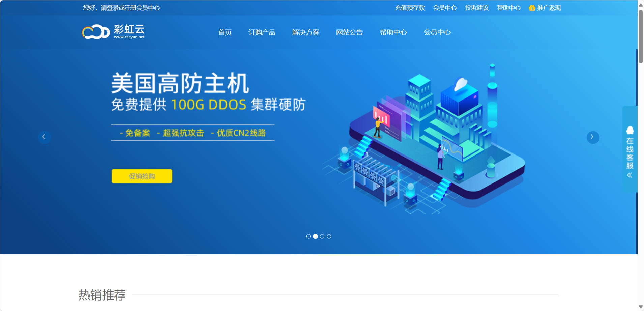Click the page vertical scrollbar thumb

click(641, 35)
